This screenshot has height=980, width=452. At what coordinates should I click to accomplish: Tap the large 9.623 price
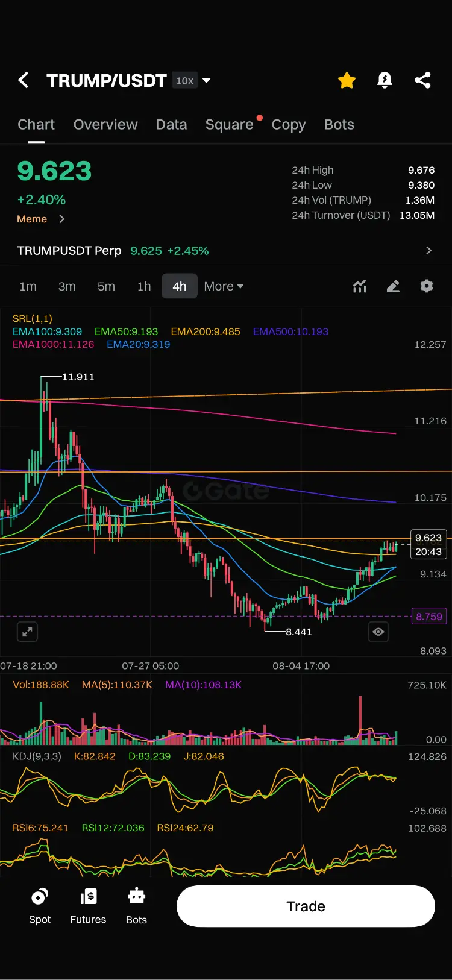pos(54,171)
